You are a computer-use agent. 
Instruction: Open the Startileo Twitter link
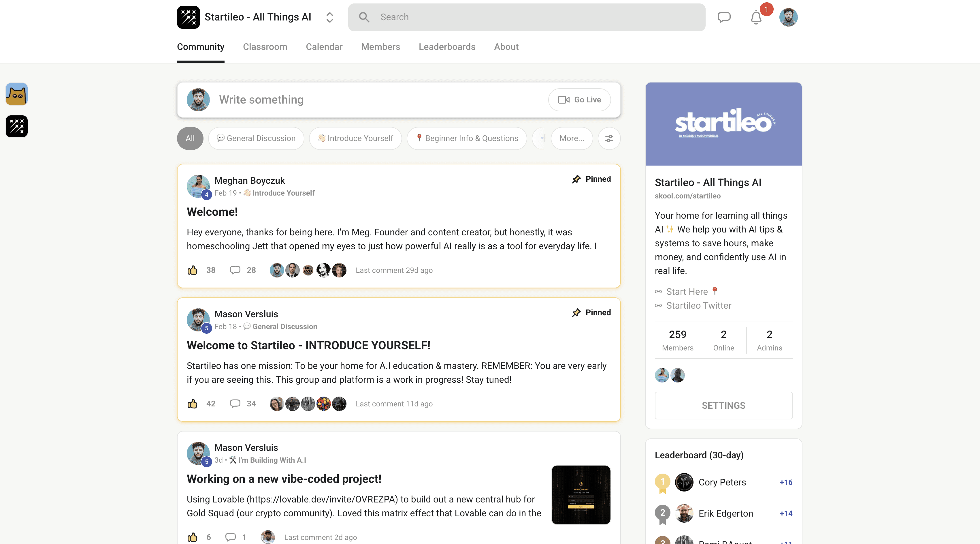click(x=698, y=306)
